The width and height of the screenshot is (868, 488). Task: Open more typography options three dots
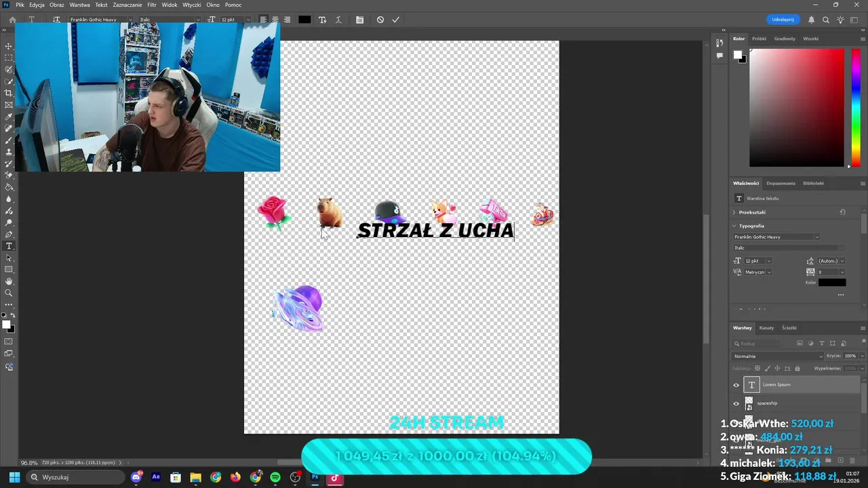(x=841, y=295)
